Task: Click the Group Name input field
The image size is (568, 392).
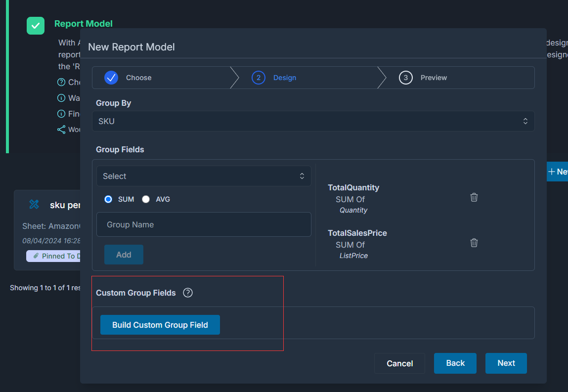Action: pos(204,224)
